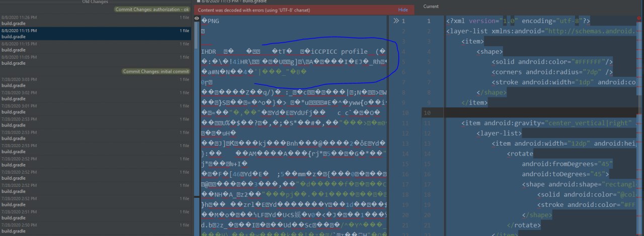Select the 7/28/2020 3:03 PM build.gradle revision
This screenshot has width=644, height=236.
pos(96,82)
